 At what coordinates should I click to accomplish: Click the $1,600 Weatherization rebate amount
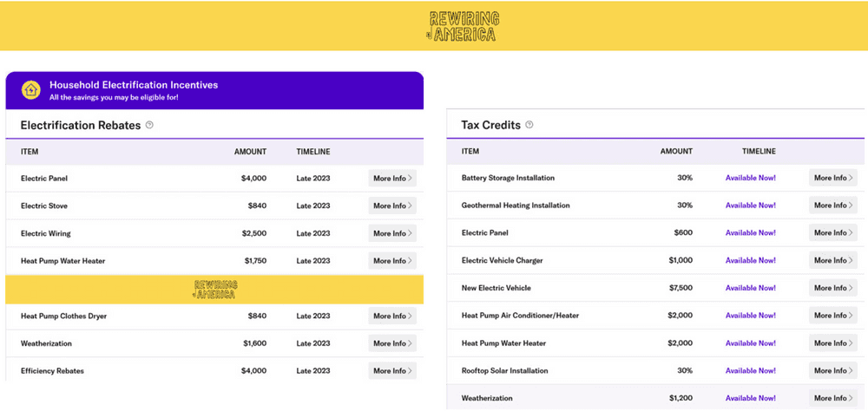click(254, 343)
